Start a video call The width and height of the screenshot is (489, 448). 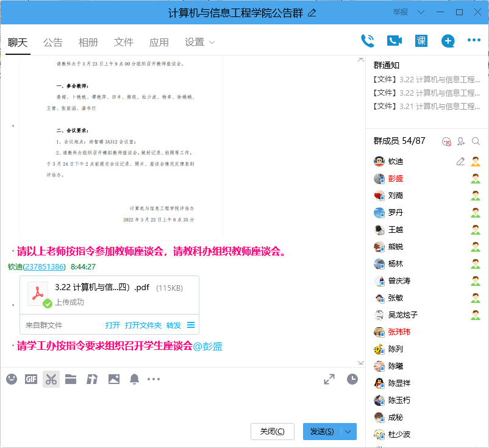pyautogui.click(x=393, y=40)
